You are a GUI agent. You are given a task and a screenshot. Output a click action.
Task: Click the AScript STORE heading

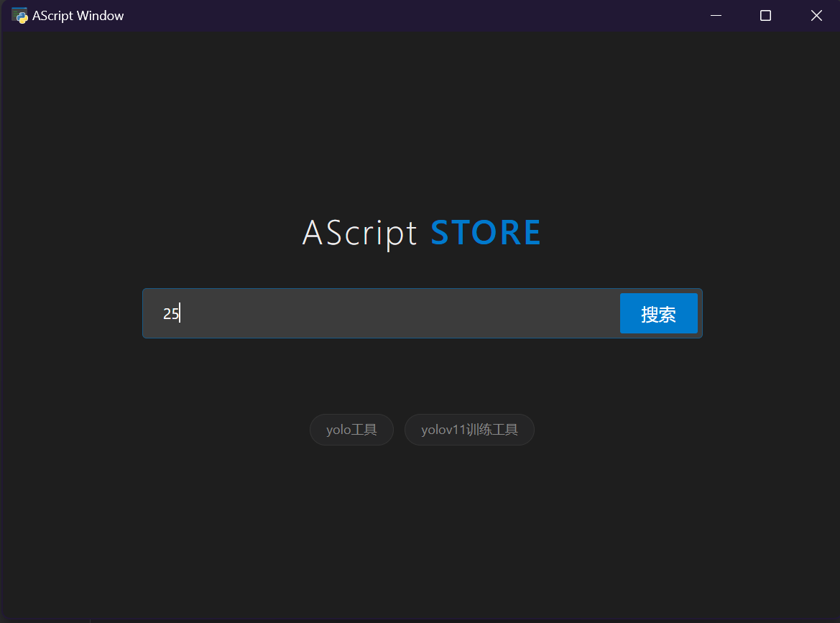coord(421,233)
